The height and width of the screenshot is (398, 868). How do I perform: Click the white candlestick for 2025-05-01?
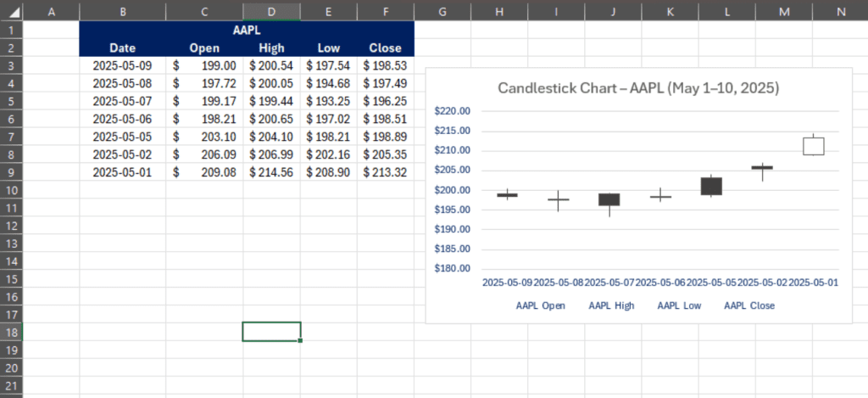[814, 146]
